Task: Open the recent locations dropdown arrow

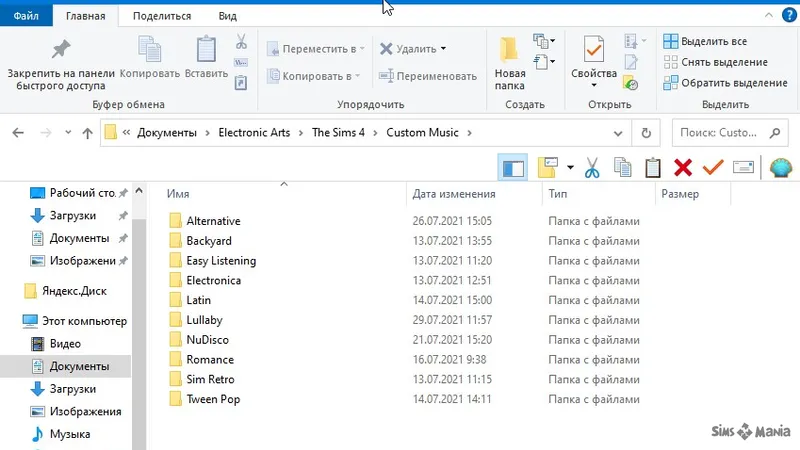Action: [68, 133]
